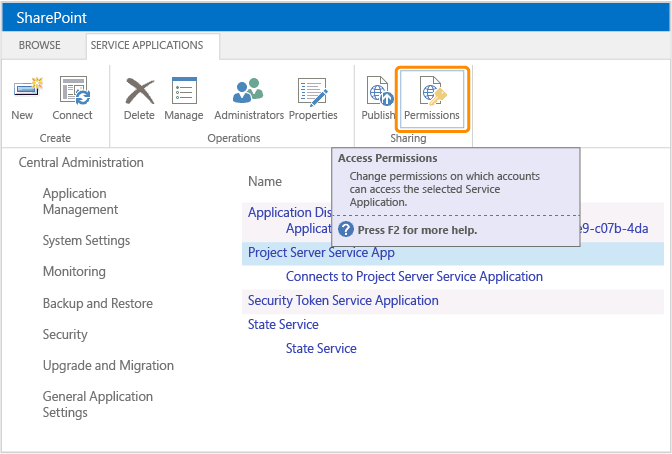The width and height of the screenshot is (672, 454).
Task: Go to Upgrade and Migration
Action: pos(108,365)
